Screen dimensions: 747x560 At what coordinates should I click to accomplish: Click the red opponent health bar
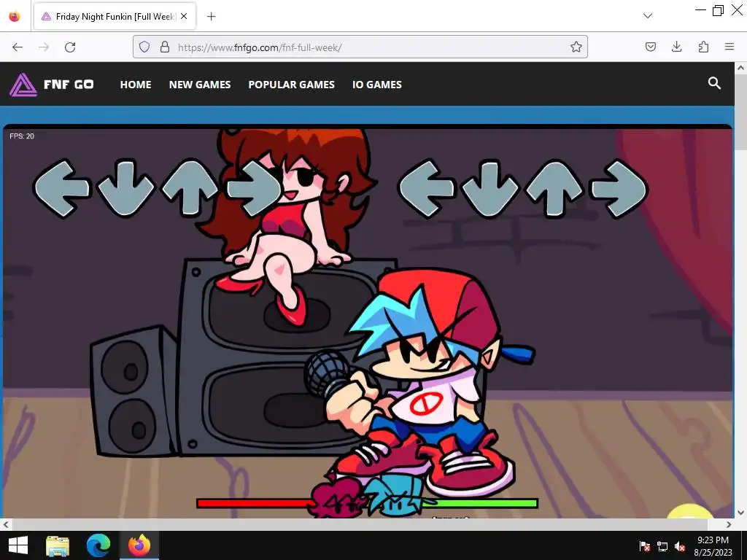(x=255, y=503)
